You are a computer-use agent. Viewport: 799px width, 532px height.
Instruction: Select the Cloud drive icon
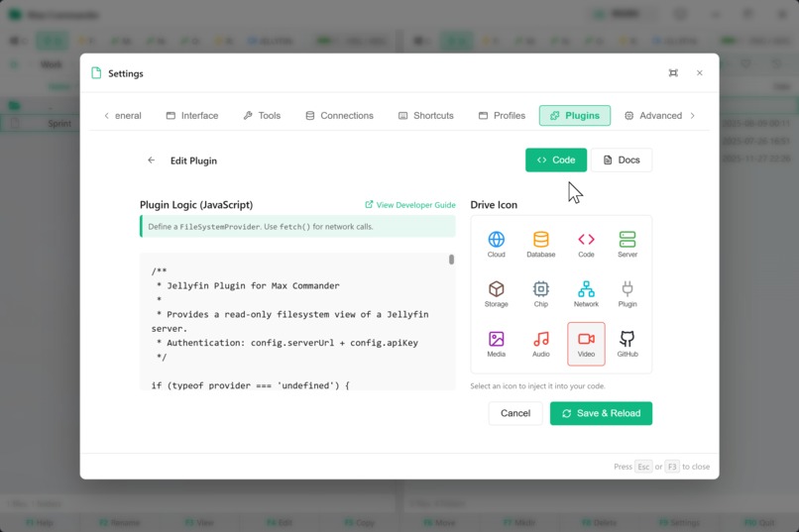[x=496, y=244]
